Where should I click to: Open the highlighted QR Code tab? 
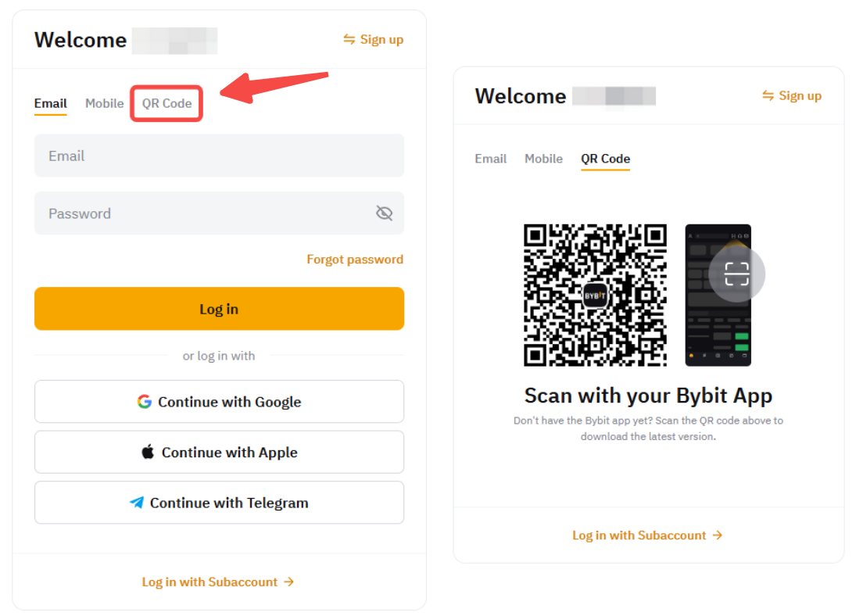tap(167, 103)
